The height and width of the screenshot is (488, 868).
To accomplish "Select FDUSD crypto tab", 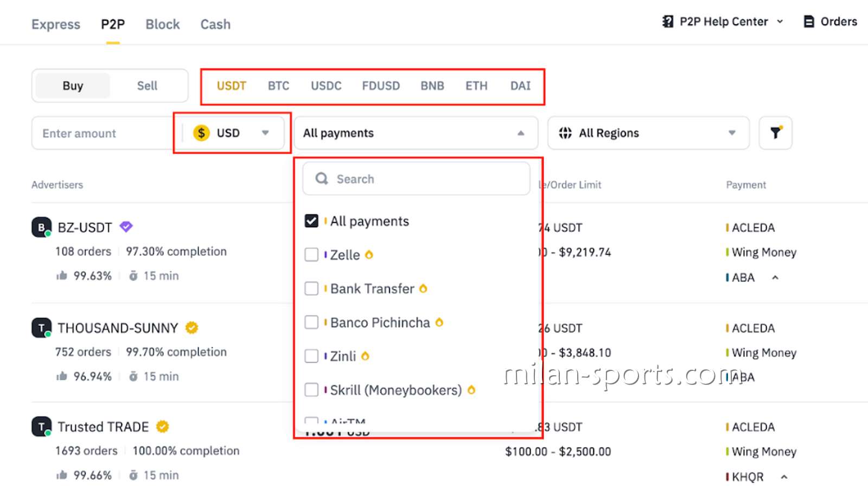I will tap(381, 86).
